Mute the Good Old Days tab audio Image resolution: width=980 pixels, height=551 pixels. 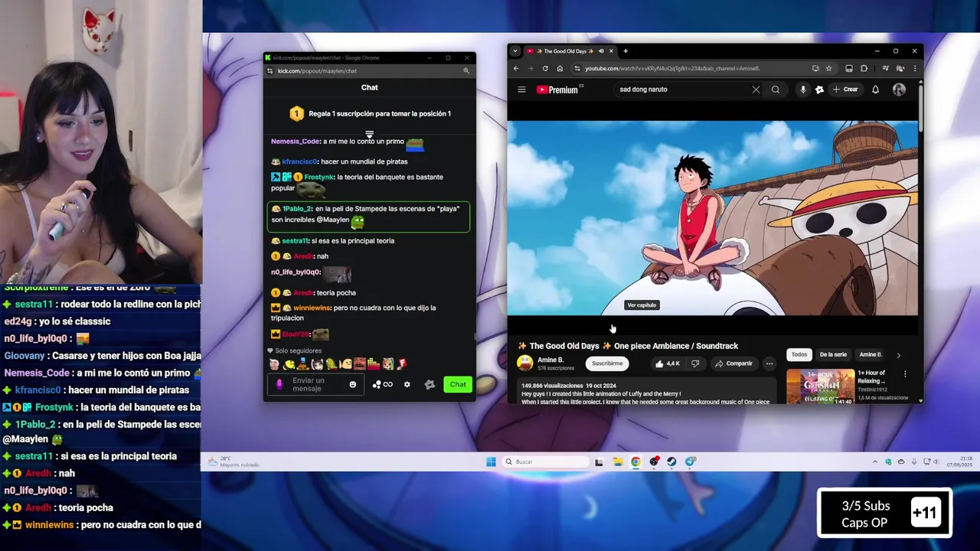601,51
